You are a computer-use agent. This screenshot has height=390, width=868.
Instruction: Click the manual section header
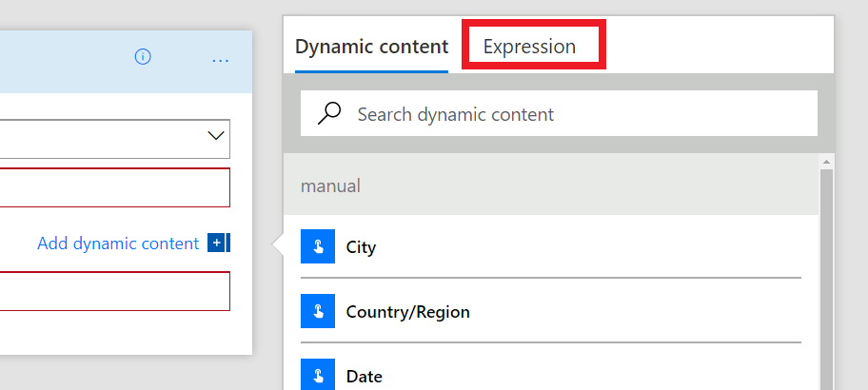click(x=550, y=185)
